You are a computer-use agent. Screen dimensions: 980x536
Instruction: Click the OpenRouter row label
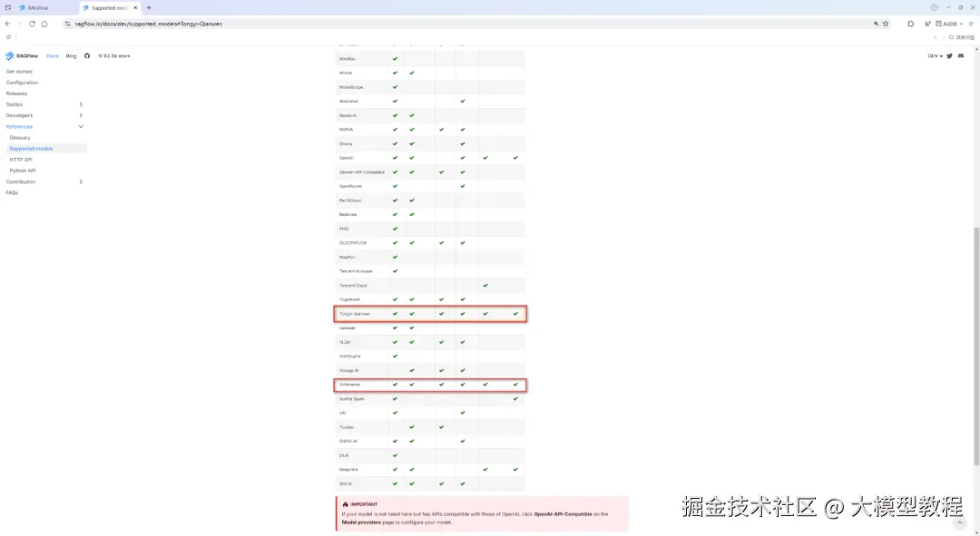tap(350, 186)
